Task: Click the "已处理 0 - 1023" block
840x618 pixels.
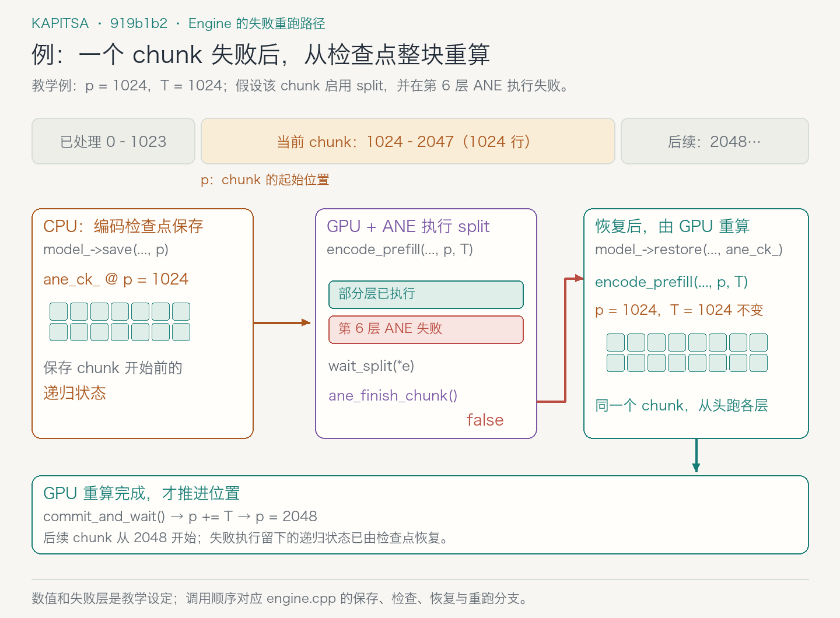Action: coord(113,141)
